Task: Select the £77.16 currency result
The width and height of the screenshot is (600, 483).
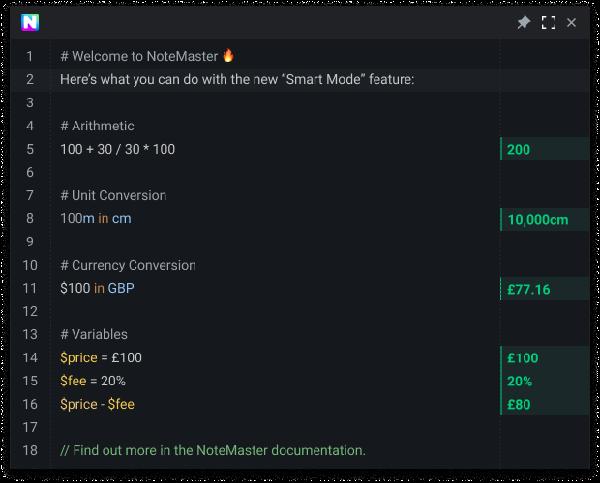Action: [x=528, y=289]
